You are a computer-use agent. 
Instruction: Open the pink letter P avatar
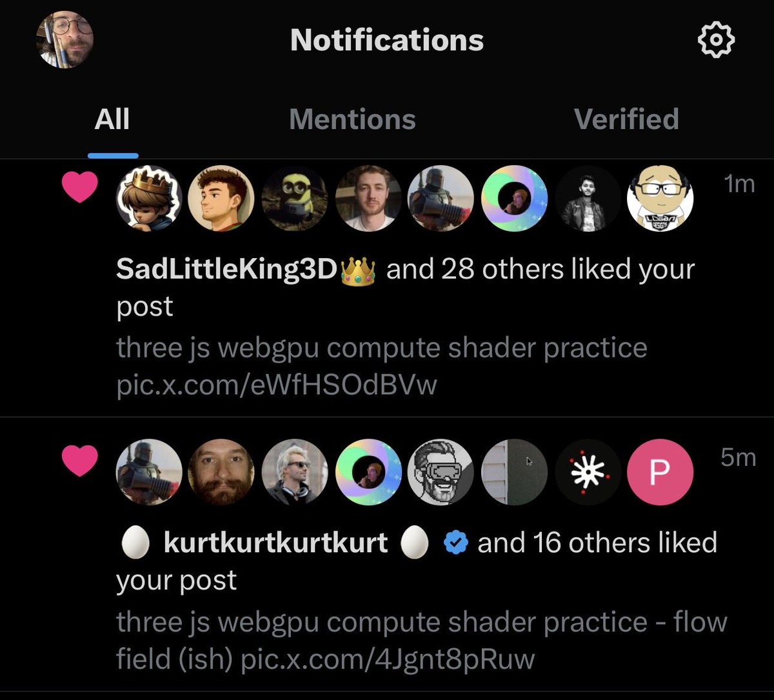660,472
